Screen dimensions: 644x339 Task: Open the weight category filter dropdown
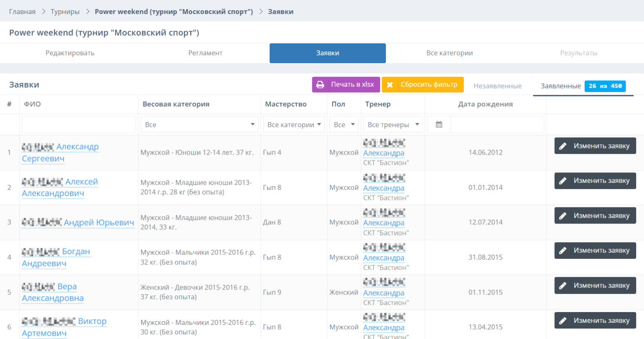(199, 125)
